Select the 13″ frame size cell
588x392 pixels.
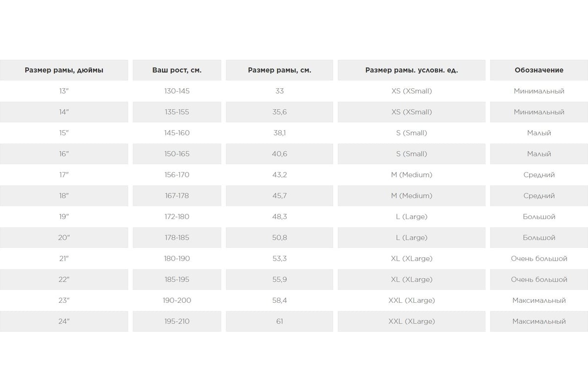coord(64,91)
